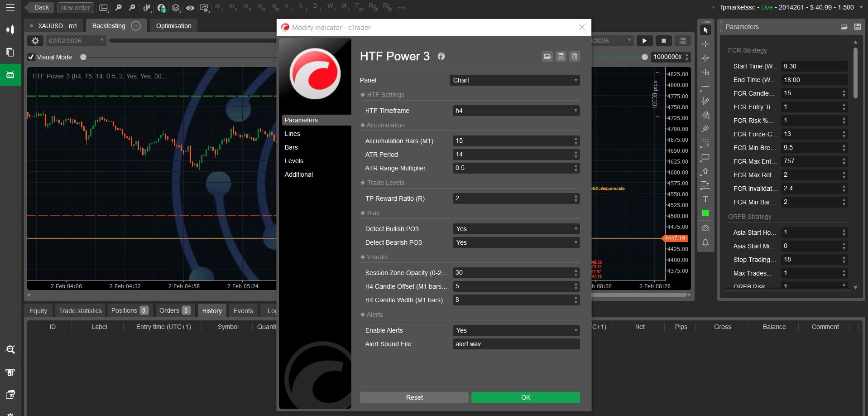868x416 pixels.
Task: Take a chart snapshot with camera icon
Action: [x=705, y=228]
